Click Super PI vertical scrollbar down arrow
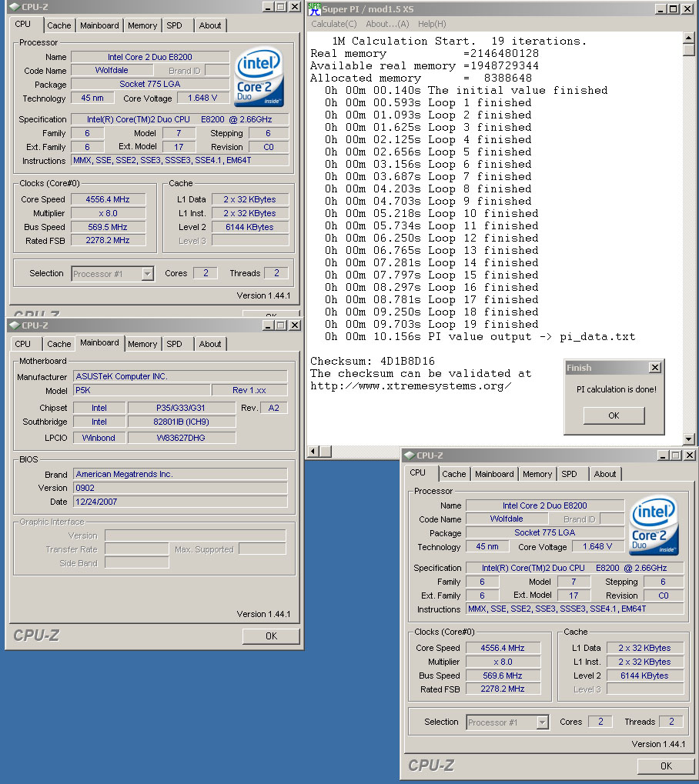Screen dimensions: 699x784 point(688,439)
